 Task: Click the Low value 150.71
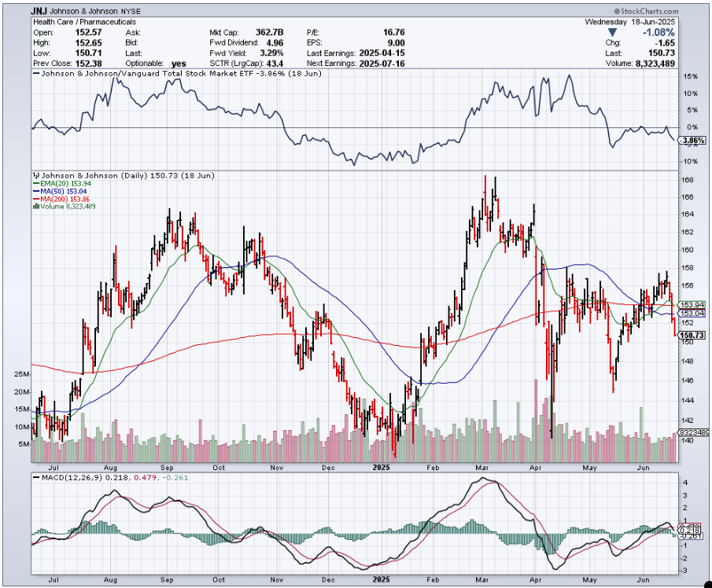click(89, 53)
